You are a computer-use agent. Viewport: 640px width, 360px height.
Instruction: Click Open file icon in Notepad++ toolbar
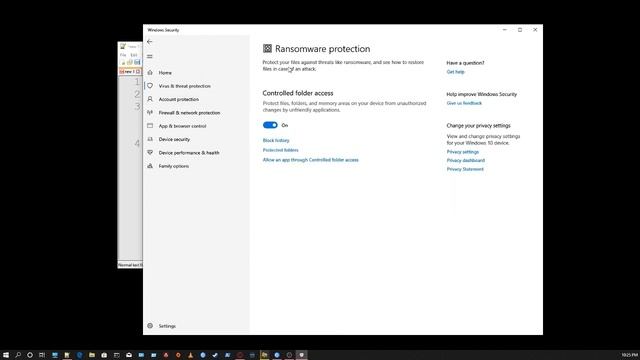point(130,62)
